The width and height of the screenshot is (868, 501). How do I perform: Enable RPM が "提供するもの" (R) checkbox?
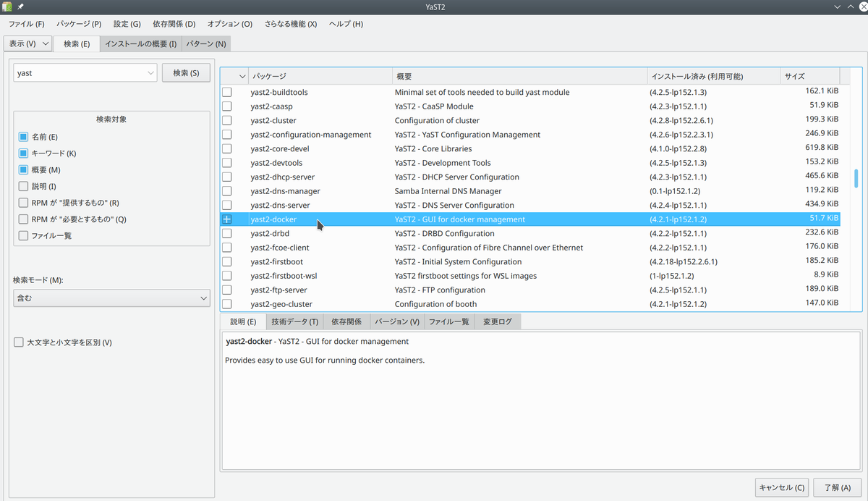[x=23, y=203]
